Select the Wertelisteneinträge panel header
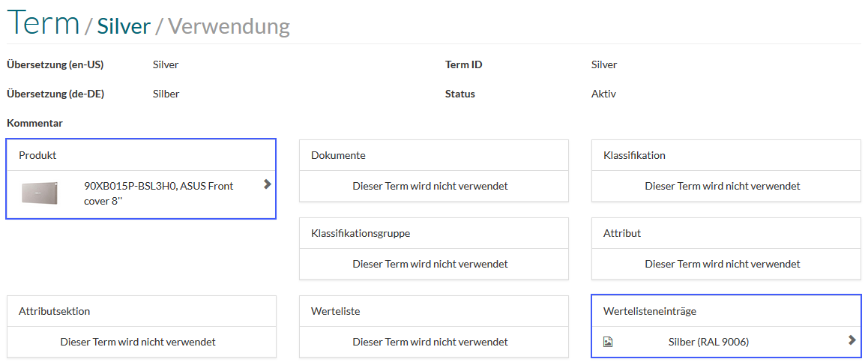The width and height of the screenshot is (868, 362). click(x=726, y=311)
